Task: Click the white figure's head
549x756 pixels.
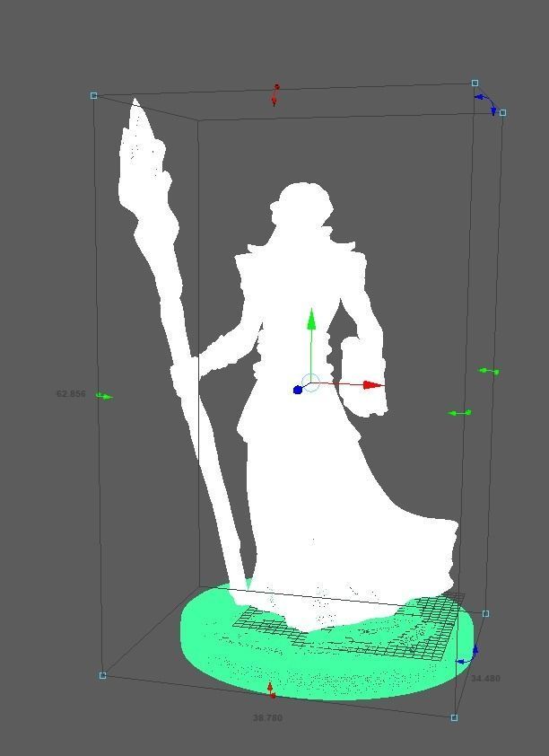Action: [x=302, y=205]
